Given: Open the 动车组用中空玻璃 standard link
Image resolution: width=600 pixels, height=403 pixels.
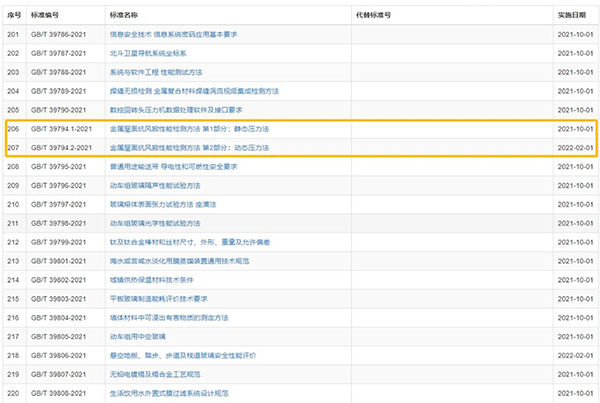Looking at the screenshot, I should point(138,336).
